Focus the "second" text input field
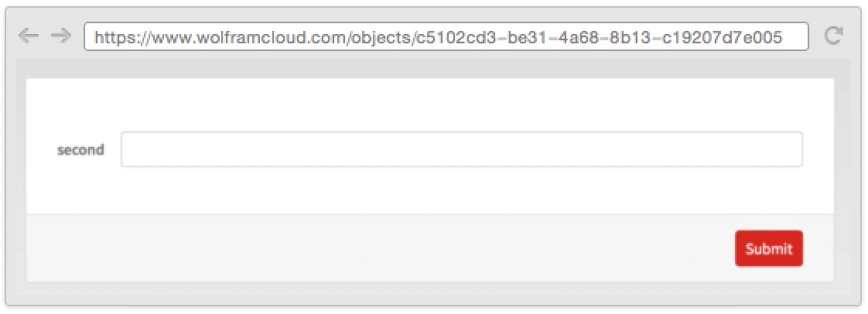 (462, 149)
